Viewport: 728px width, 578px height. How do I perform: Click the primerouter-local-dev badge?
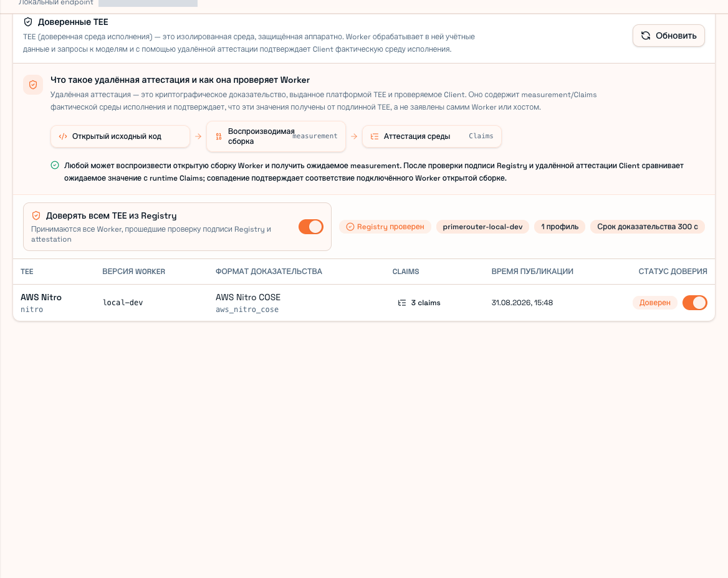coord(482,227)
